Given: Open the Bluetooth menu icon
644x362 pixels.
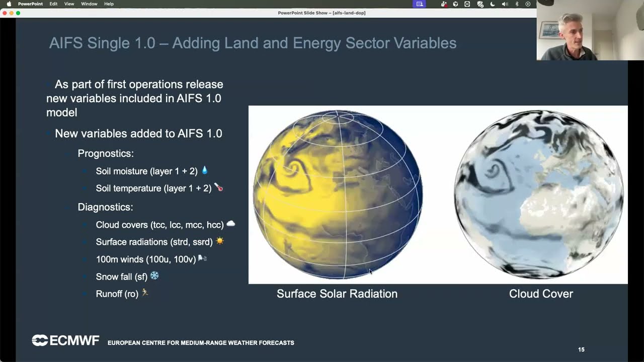Looking at the screenshot, I should (x=517, y=4).
